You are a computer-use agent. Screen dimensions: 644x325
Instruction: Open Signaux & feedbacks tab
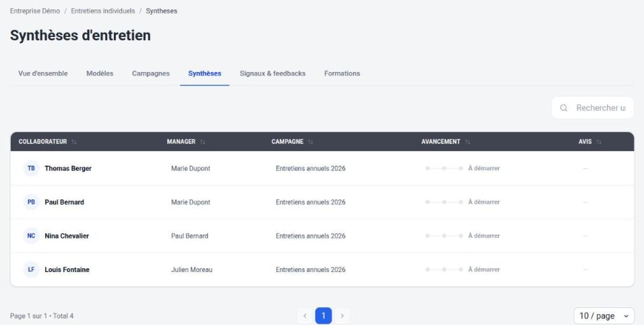pos(273,73)
